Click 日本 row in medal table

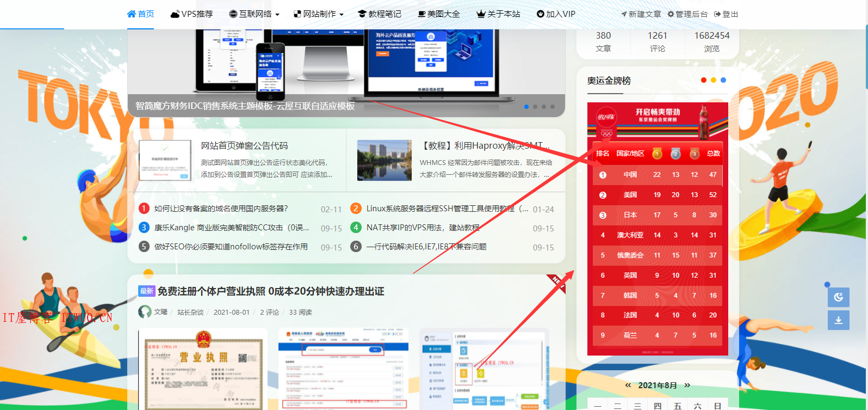coord(658,215)
